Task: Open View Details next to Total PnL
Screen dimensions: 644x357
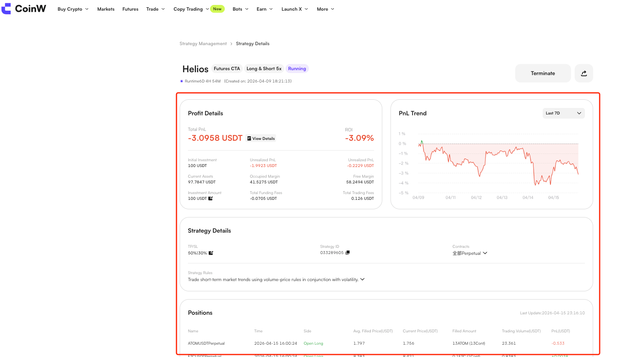Action: pos(261,139)
